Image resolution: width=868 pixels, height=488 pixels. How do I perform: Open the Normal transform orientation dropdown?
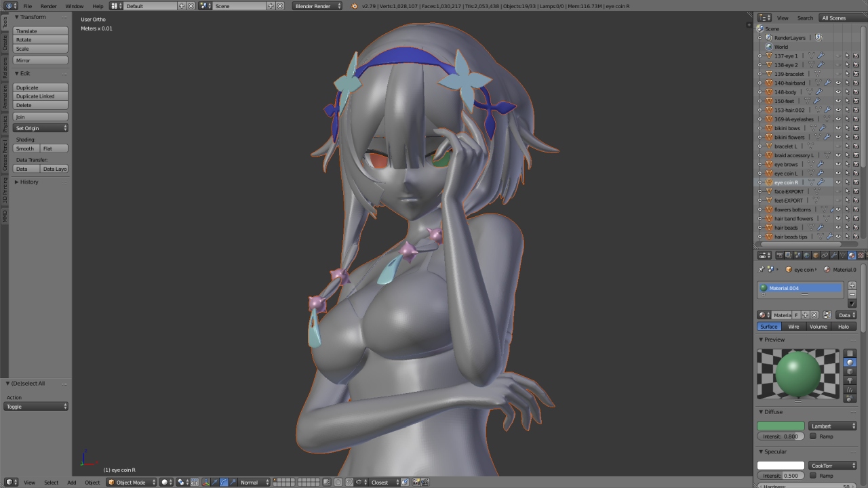click(254, 482)
